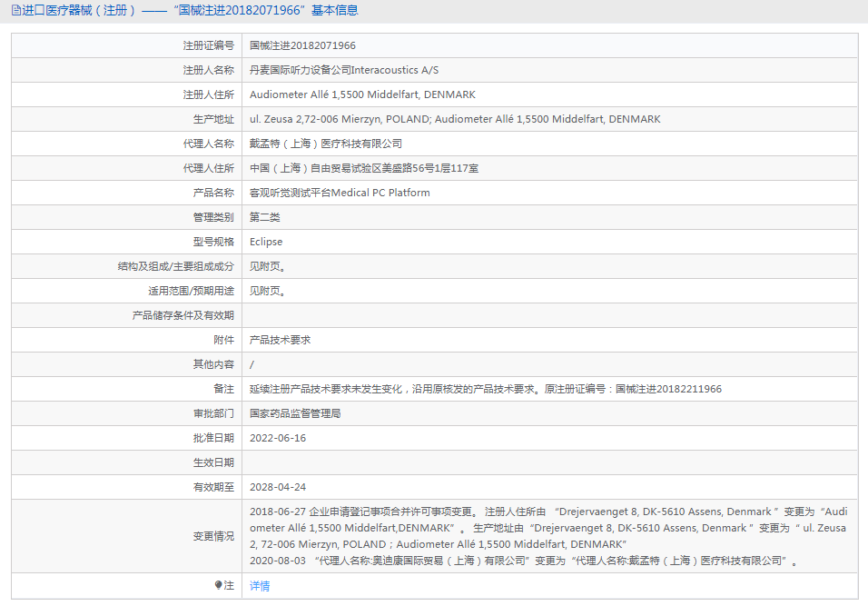This screenshot has width=868, height=606.
Task: Select the 2018-06-27 change record text
Action: point(548,528)
